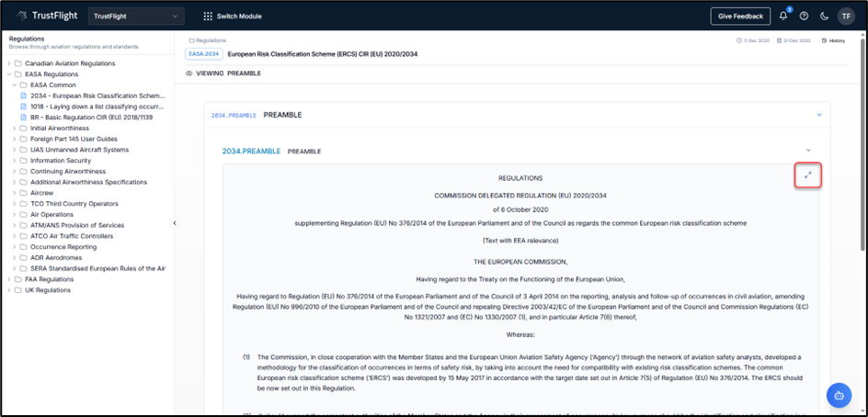The image size is (868, 417).
Task: Select the Air Operations folder
Action: pos(52,214)
